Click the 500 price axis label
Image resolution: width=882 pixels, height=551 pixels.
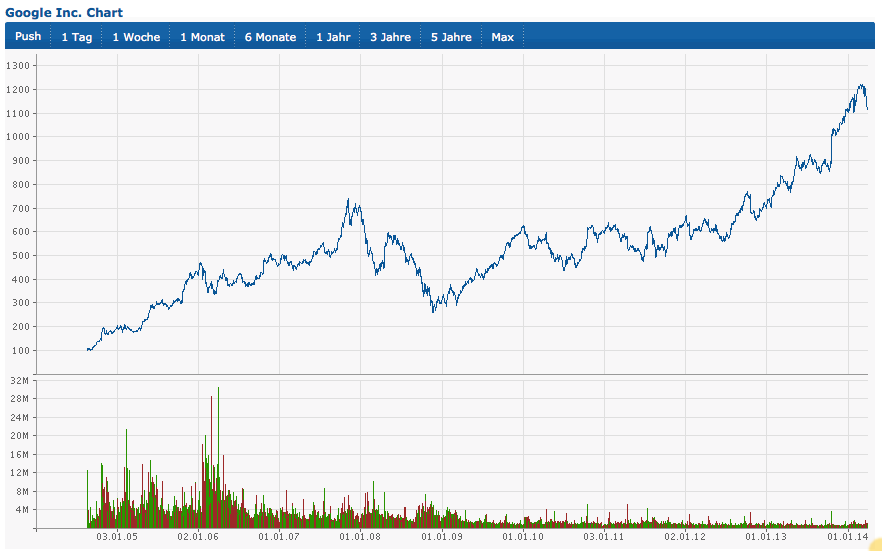point(21,255)
